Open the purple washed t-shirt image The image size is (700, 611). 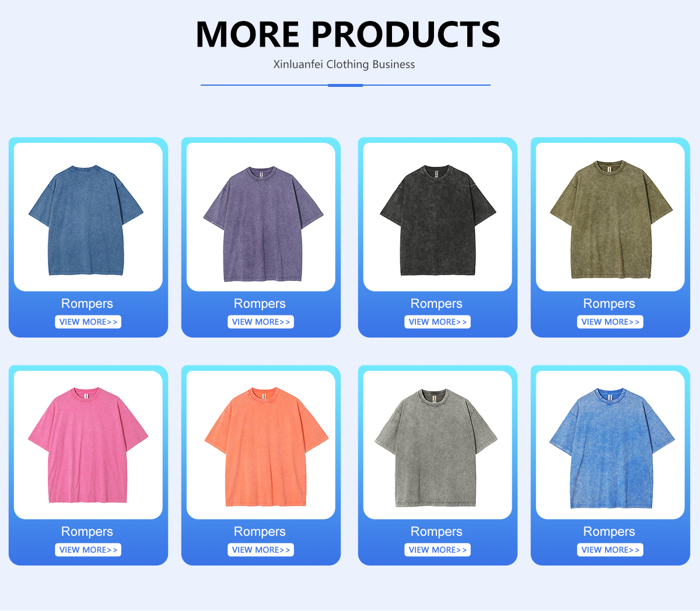tap(261, 217)
